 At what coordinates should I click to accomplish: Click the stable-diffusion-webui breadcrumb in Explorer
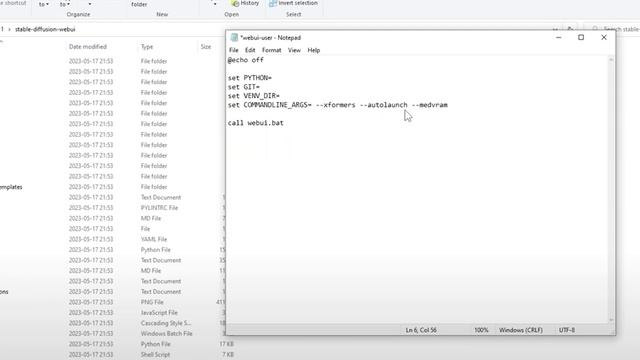point(45,29)
